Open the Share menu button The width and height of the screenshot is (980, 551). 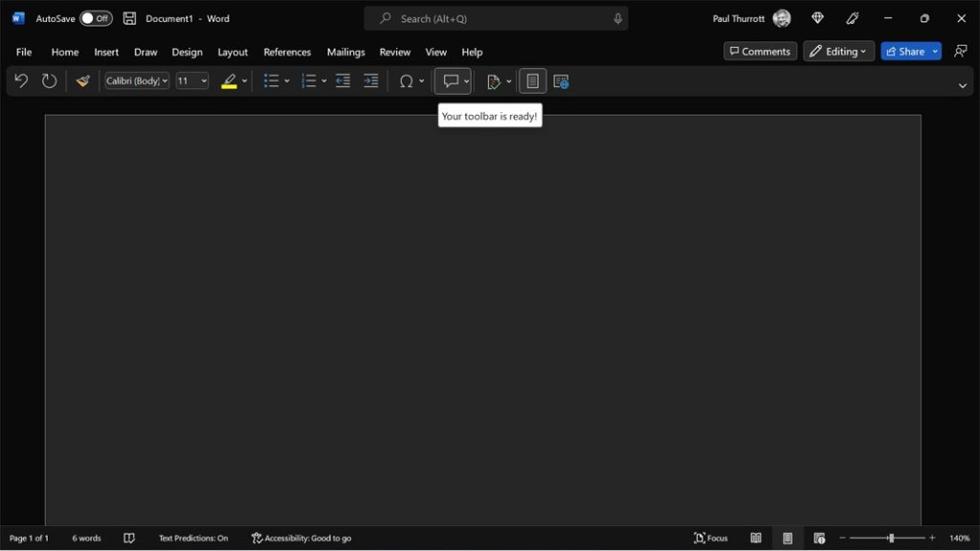(910, 51)
